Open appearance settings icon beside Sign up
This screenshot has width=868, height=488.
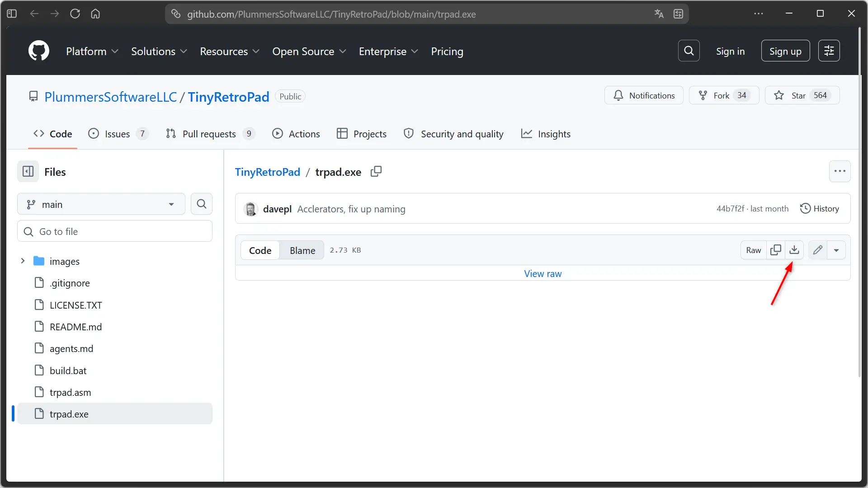click(829, 51)
